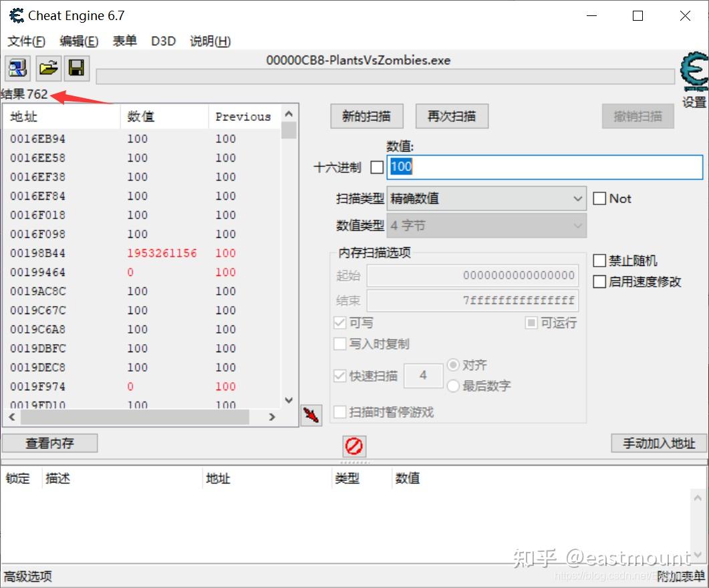This screenshot has height=588, width=709.
Task: Click the red cancel scan icon
Action: pyautogui.click(x=353, y=446)
